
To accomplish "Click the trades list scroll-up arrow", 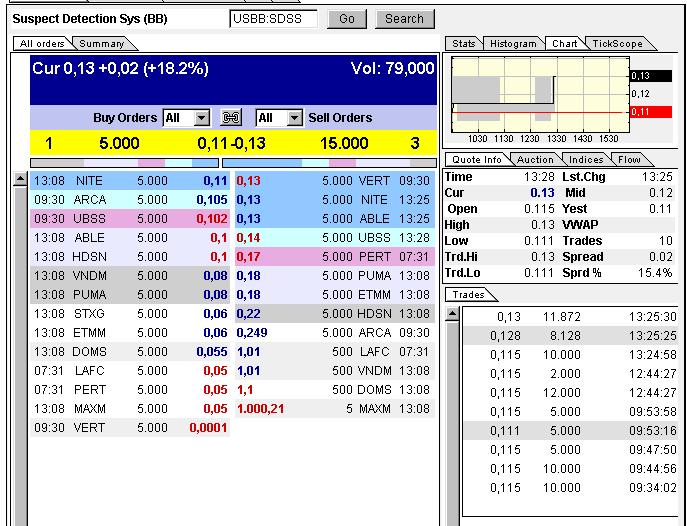I will click(452, 315).
